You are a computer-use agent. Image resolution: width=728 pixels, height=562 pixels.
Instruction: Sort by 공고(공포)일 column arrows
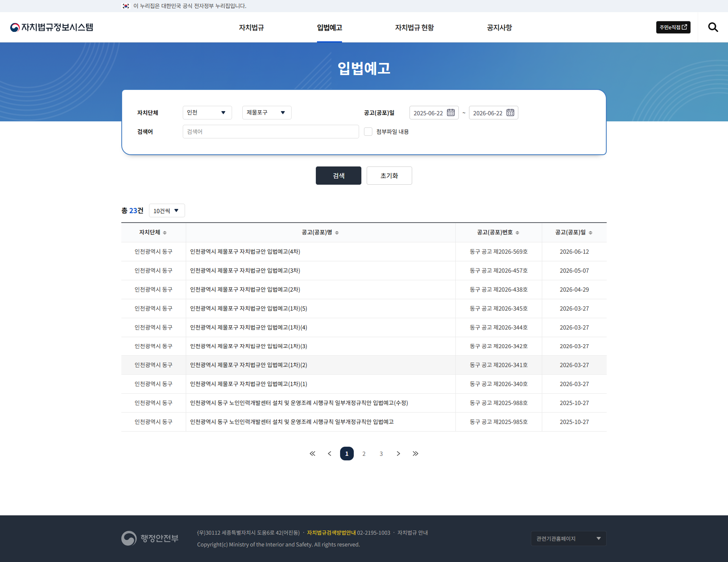click(x=590, y=233)
